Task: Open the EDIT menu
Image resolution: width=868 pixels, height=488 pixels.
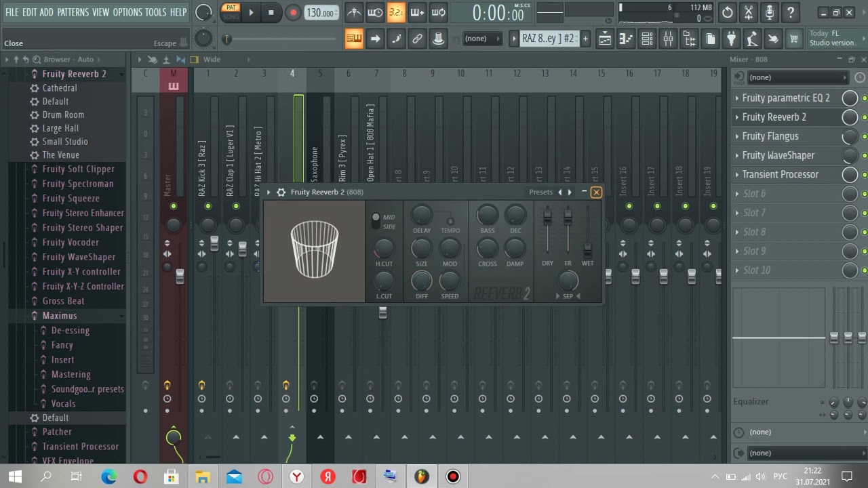Action: (x=29, y=12)
